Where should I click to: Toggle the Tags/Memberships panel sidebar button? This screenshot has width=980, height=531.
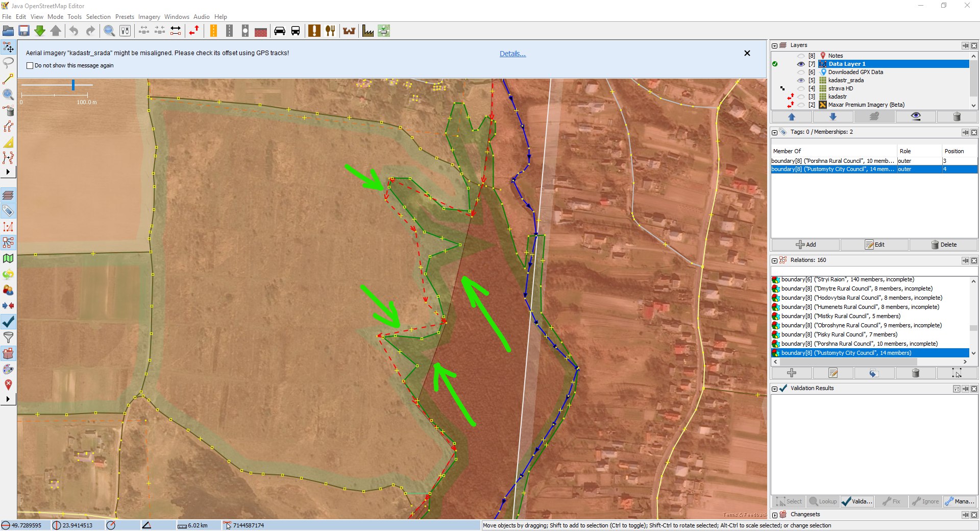(8, 211)
